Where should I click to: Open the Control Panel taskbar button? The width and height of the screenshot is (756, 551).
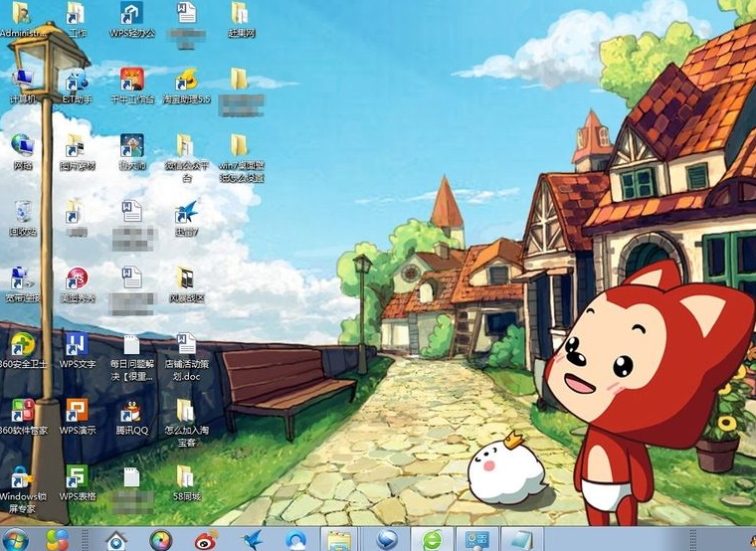pyautogui.click(x=477, y=540)
